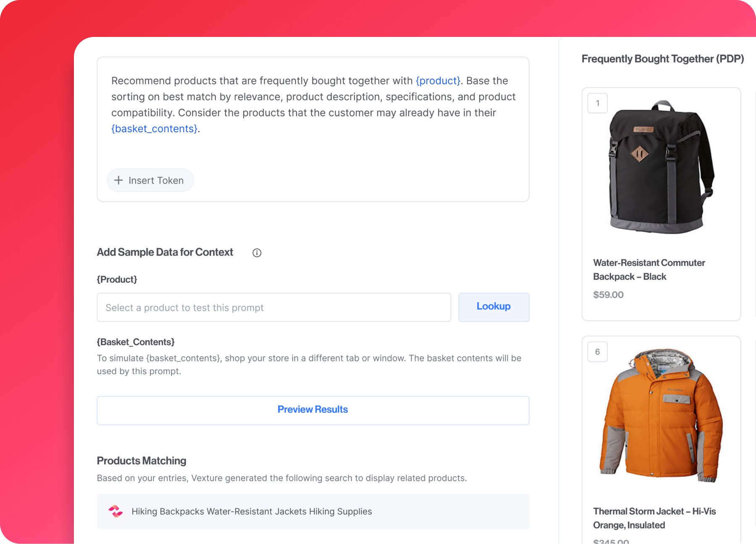This screenshot has height=544, width=756.
Task: Open the orange storm jacket image
Action: click(661, 415)
